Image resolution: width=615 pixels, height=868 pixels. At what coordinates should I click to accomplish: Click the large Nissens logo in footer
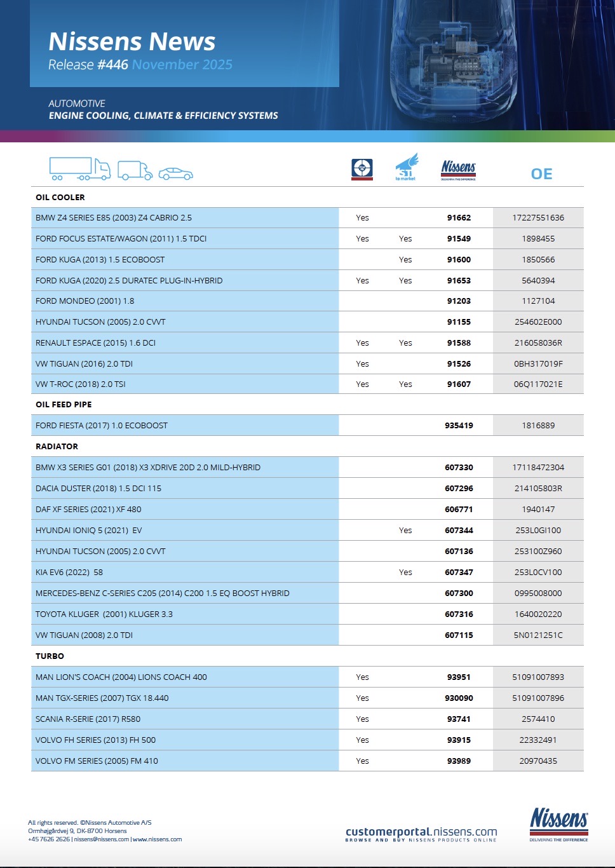(558, 824)
